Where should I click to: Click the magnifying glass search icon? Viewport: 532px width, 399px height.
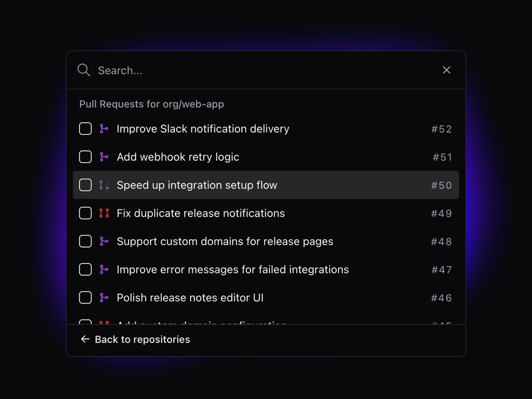coord(84,70)
